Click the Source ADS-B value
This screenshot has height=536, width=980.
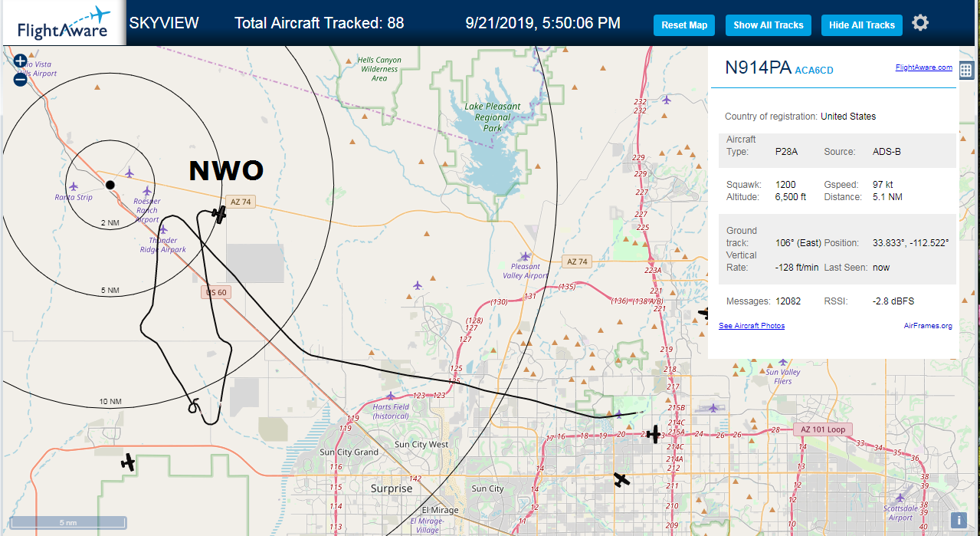click(886, 152)
